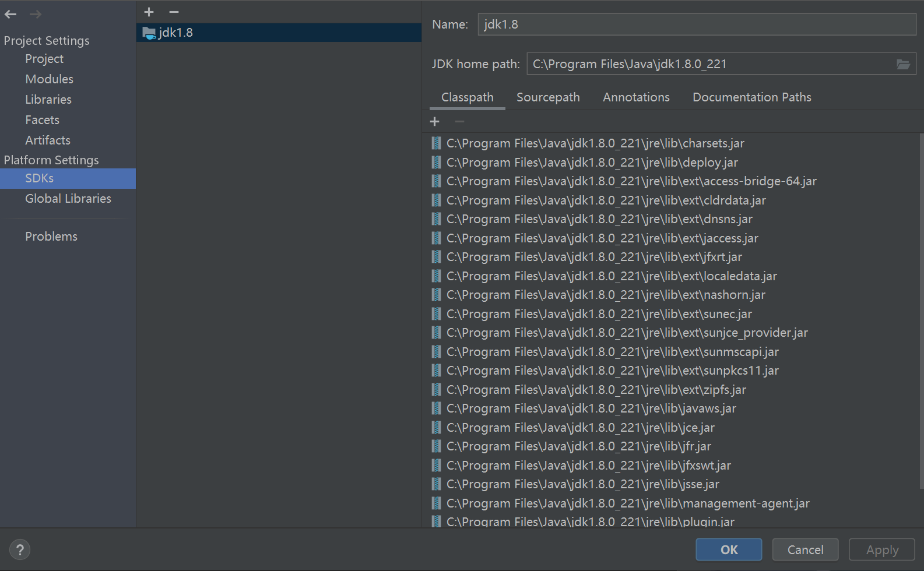Click the jar icon beside access-bridge-64.jar
The width and height of the screenshot is (924, 571).
pos(436,181)
